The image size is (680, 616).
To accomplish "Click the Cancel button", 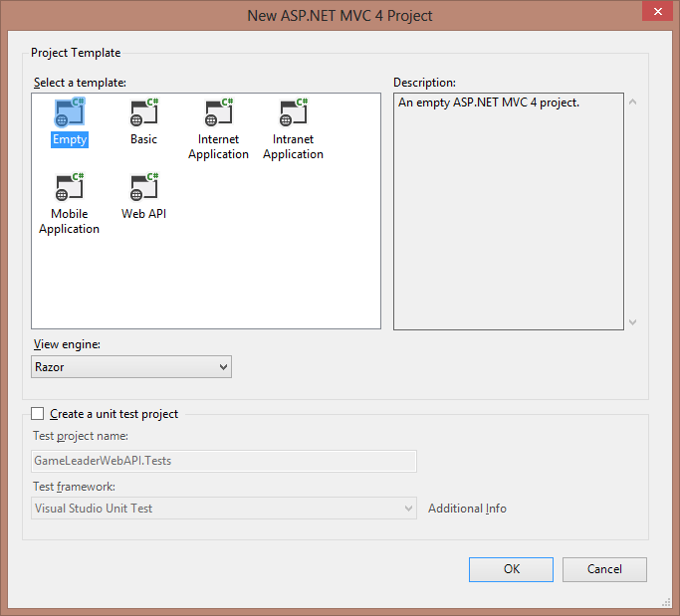I will 604,569.
